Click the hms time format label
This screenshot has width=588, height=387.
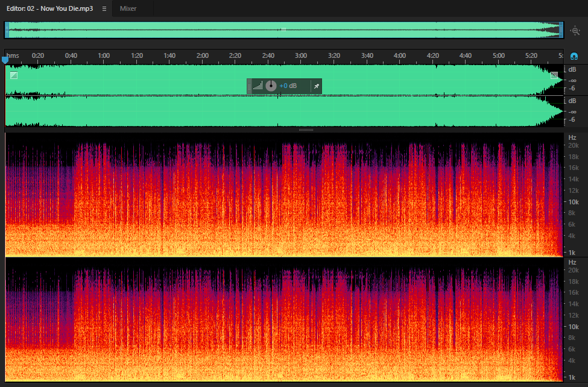point(13,55)
